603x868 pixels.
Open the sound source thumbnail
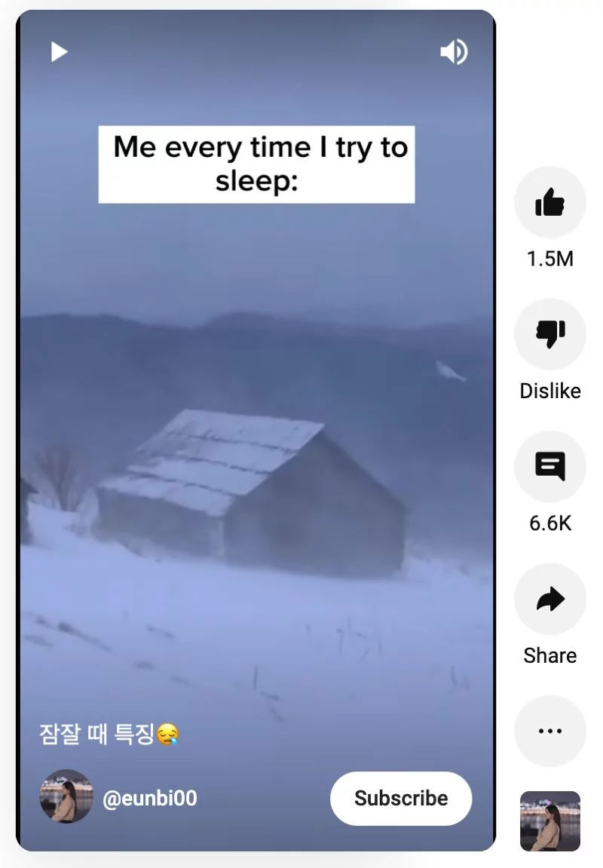coord(550,821)
